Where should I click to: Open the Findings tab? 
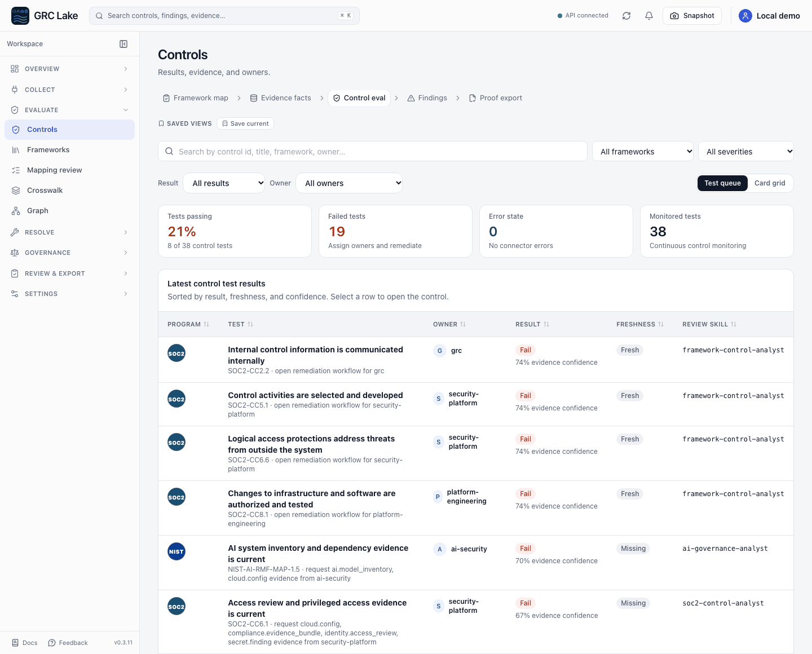[x=427, y=98]
